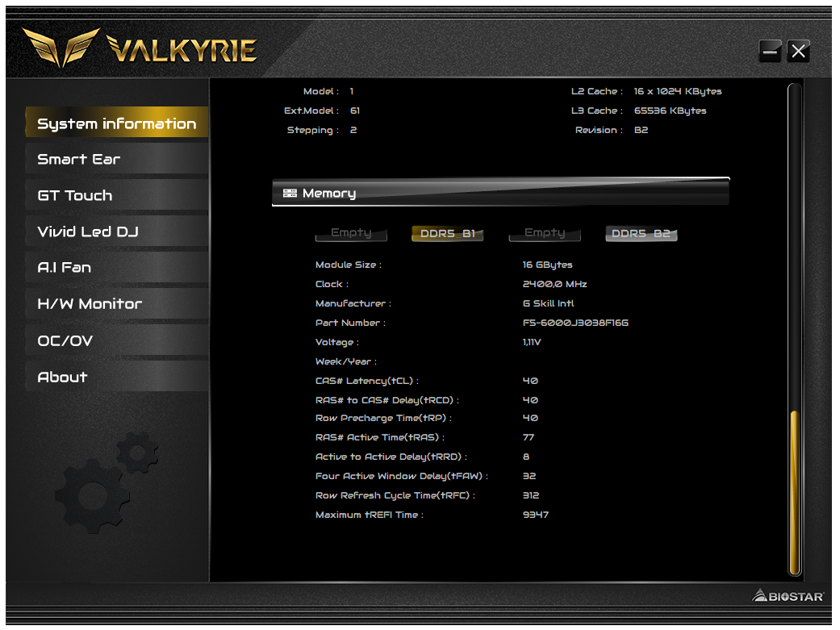The height and width of the screenshot is (630, 840).
Task: Click the Stepping value 2
Action: click(353, 130)
